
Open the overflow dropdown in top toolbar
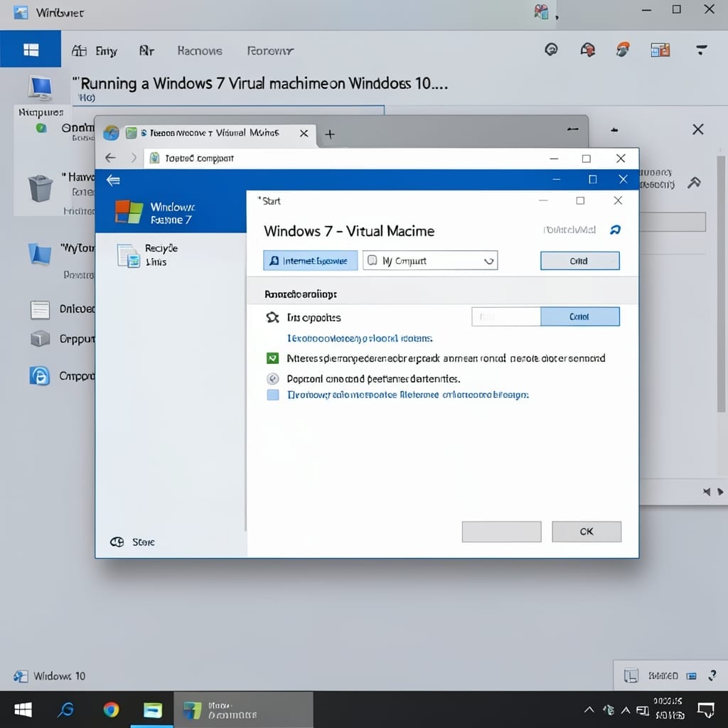[702, 49]
